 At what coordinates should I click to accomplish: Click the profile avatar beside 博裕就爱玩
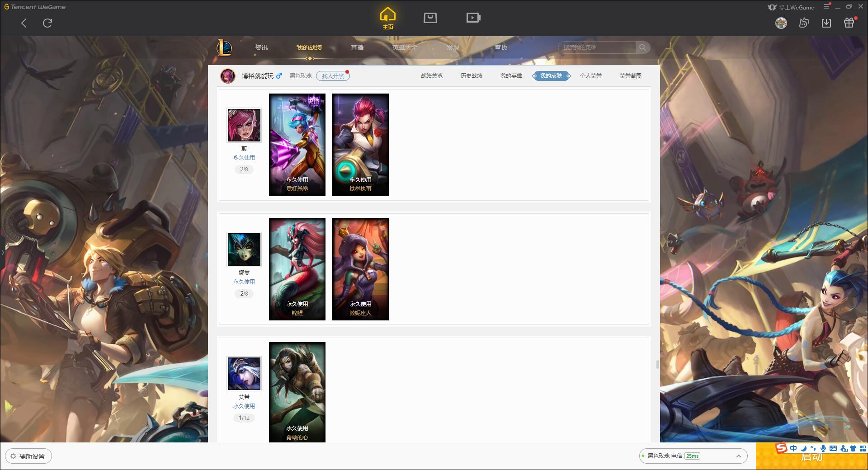click(228, 76)
